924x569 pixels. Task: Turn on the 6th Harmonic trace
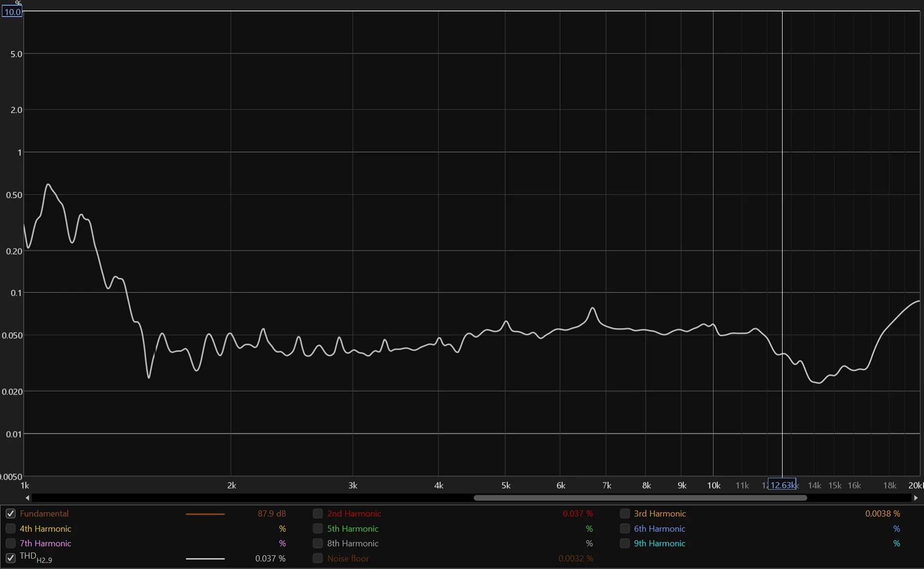click(x=624, y=529)
